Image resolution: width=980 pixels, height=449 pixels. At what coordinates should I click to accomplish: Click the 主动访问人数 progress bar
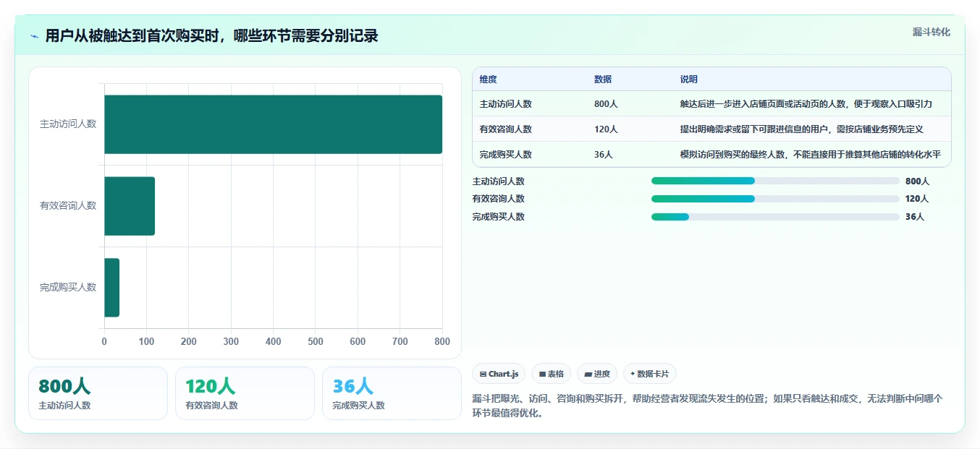coord(775,181)
